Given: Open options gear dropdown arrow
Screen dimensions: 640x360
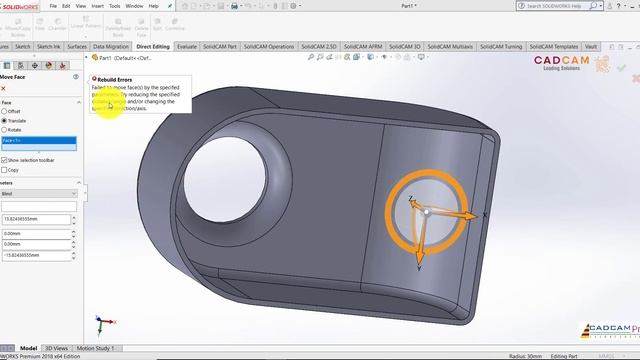Looking at the screenshot, I should pyautogui.click(x=300, y=6).
